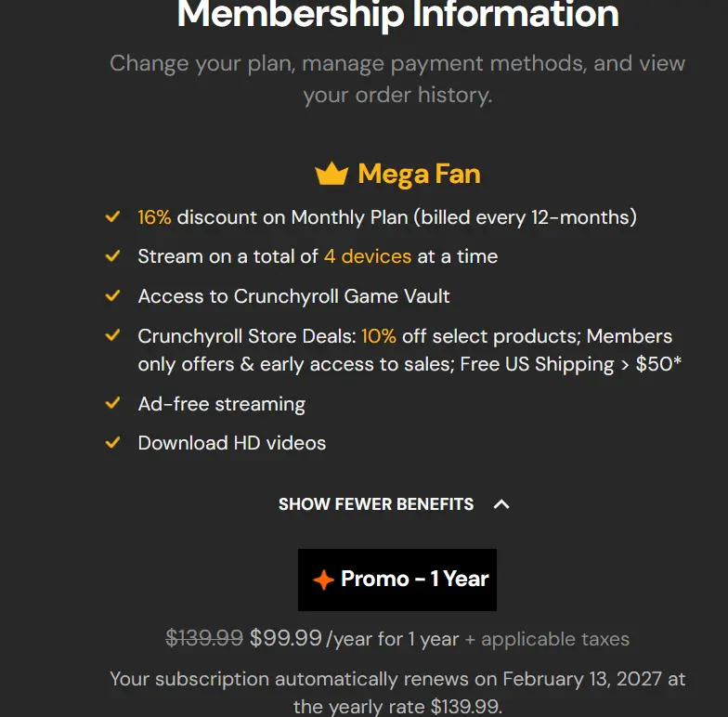Click the checkmark beside Ad-free streaming
This screenshot has height=717, width=728.
(x=113, y=403)
